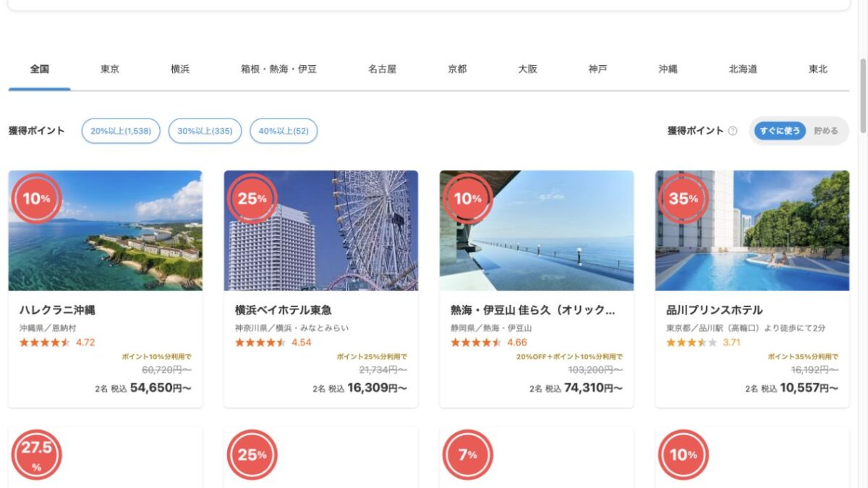Open the 横浜ベイホテル東急 ferris wheel photo
This screenshot has height=488, width=868.
click(321, 231)
